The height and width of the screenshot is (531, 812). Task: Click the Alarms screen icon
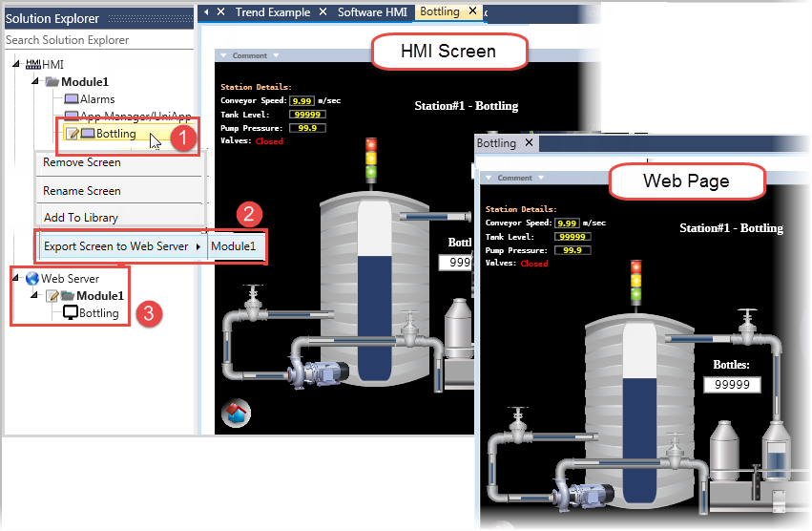tap(72, 99)
